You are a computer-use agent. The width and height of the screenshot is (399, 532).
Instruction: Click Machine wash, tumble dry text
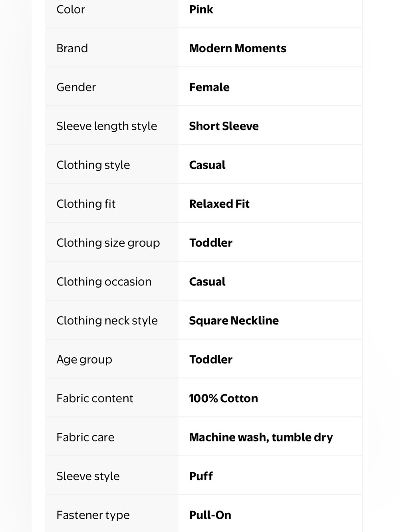tap(261, 437)
